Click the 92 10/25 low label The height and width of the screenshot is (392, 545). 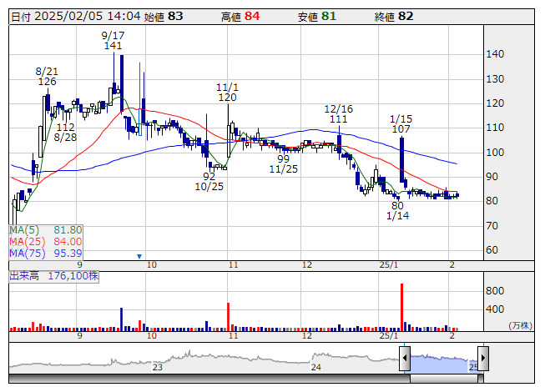(x=209, y=182)
